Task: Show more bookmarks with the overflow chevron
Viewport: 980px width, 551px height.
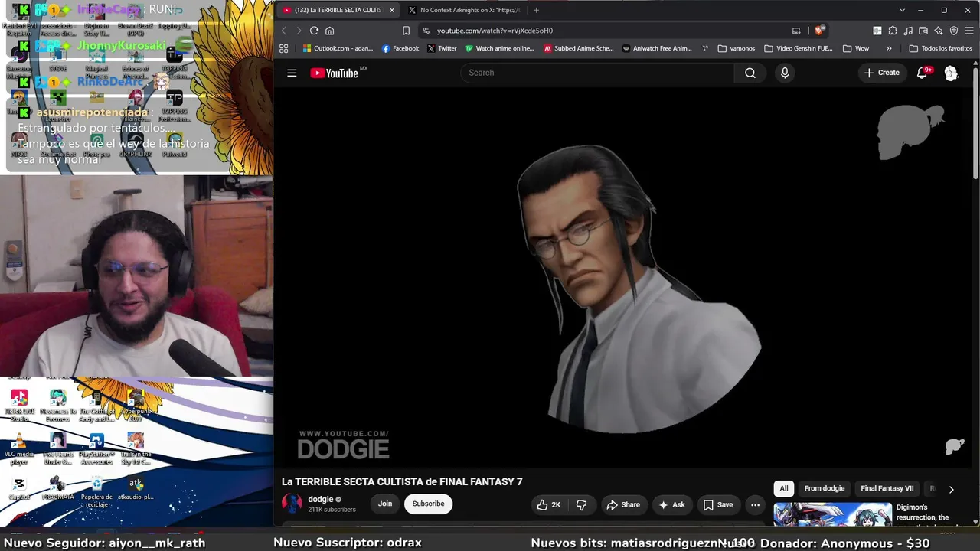Action: 889,48
